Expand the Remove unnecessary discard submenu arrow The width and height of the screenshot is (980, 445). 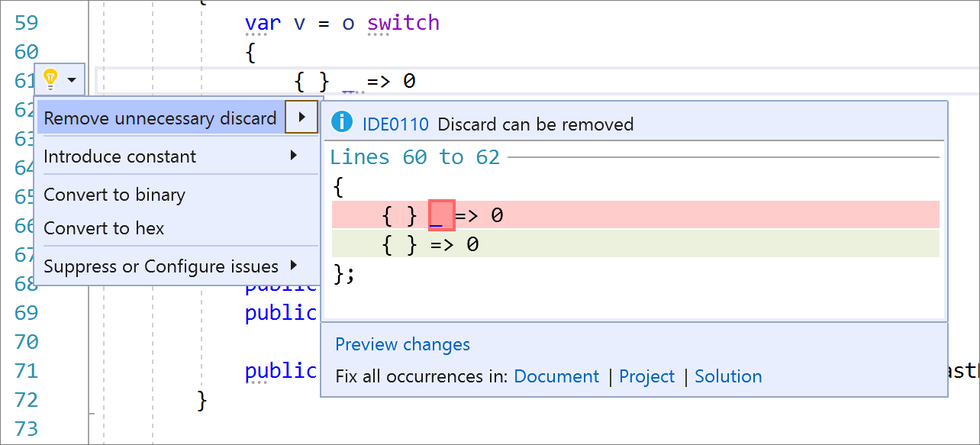click(302, 117)
